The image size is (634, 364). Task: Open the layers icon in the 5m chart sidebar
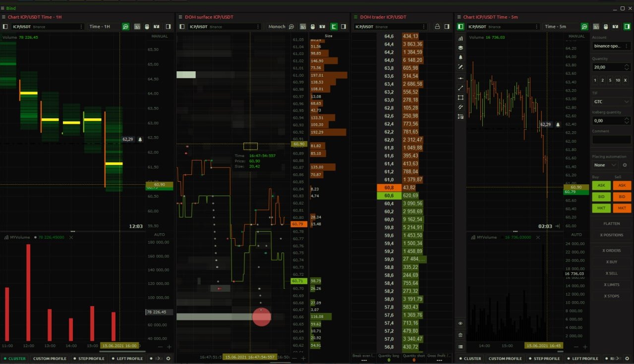(461, 48)
